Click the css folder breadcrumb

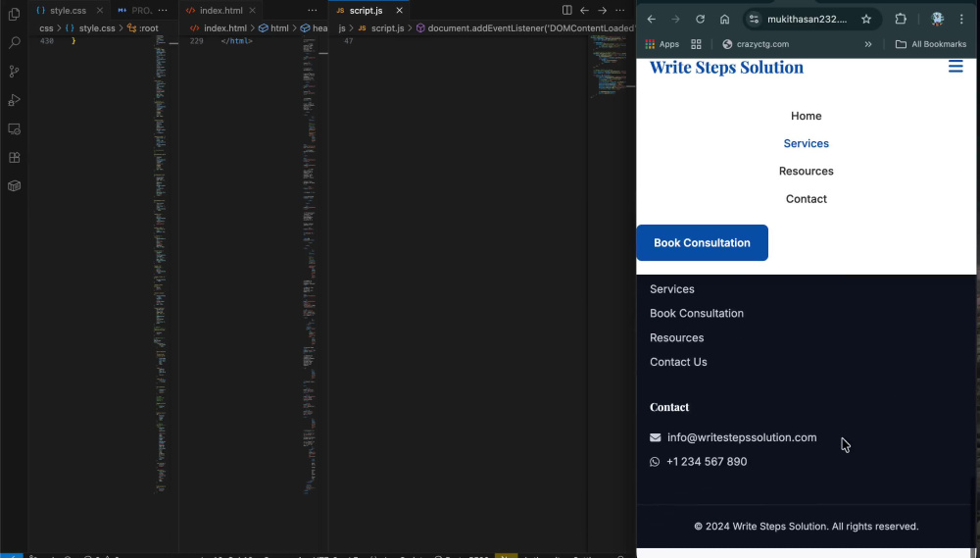[x=46, y=28]
